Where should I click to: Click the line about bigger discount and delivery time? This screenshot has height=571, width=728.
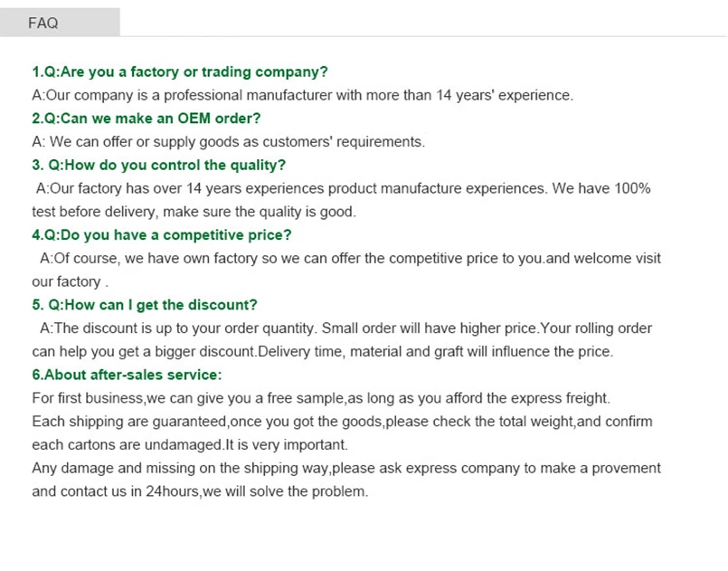[x=323, y=352]
